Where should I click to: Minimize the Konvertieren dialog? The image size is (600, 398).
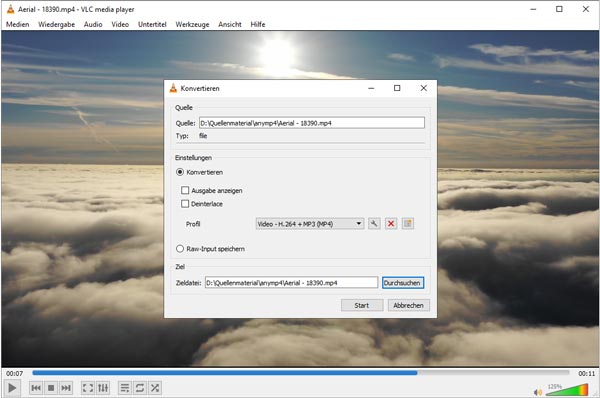(371, 88)
